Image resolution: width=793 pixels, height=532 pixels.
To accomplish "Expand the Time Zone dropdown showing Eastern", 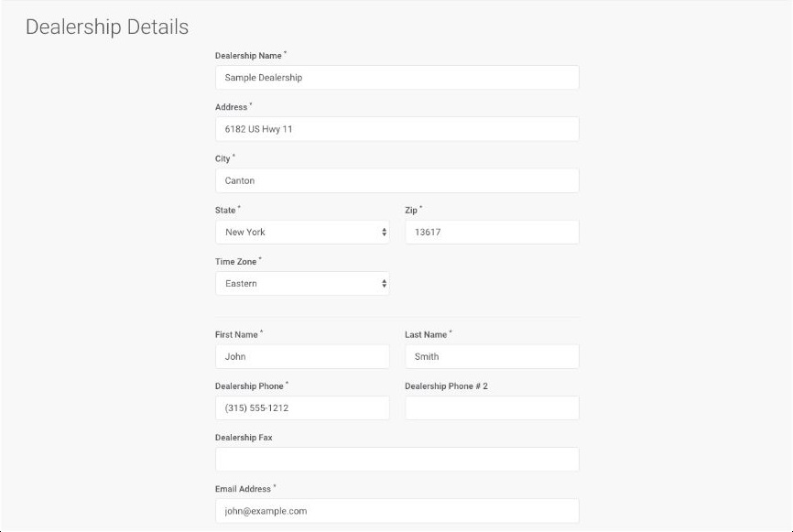I will coord(302,284).
